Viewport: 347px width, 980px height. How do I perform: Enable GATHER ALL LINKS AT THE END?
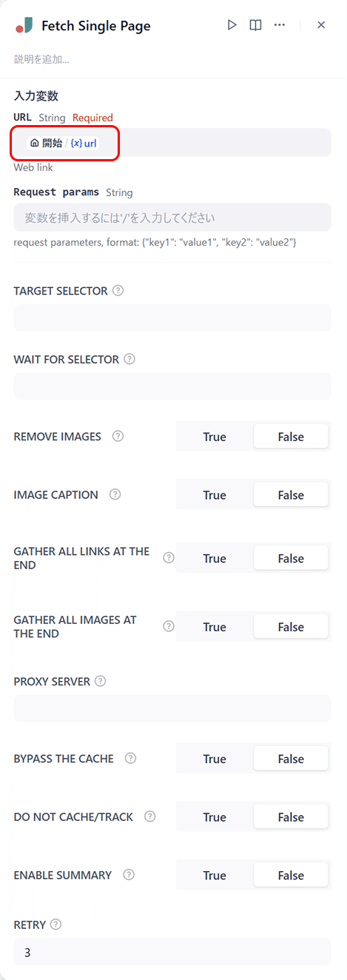coord(215,559)
